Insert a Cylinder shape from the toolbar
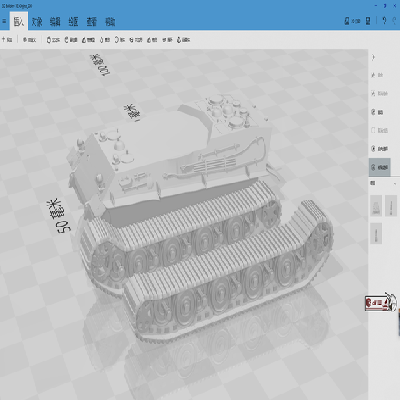Screen dimensions: 400x400 pyautogui.click(x=71, y=40)
